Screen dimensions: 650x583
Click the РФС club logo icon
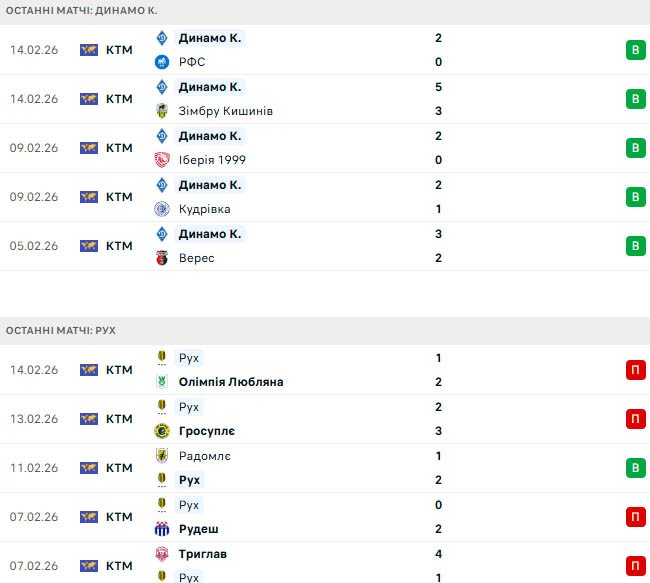point(162,62)
